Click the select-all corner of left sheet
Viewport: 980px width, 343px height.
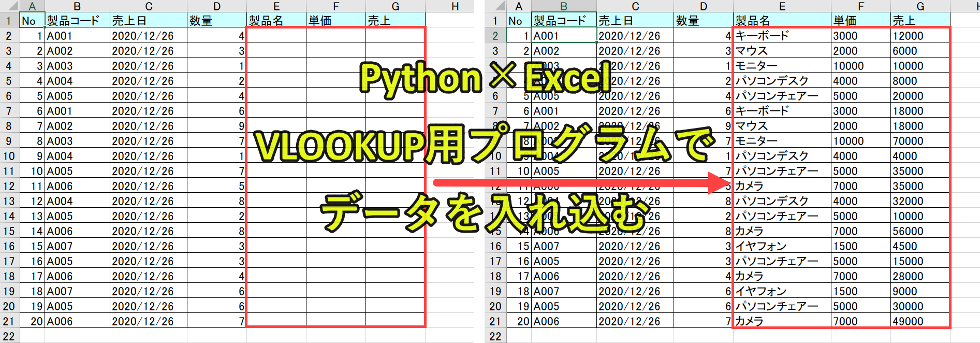(10, 6)
